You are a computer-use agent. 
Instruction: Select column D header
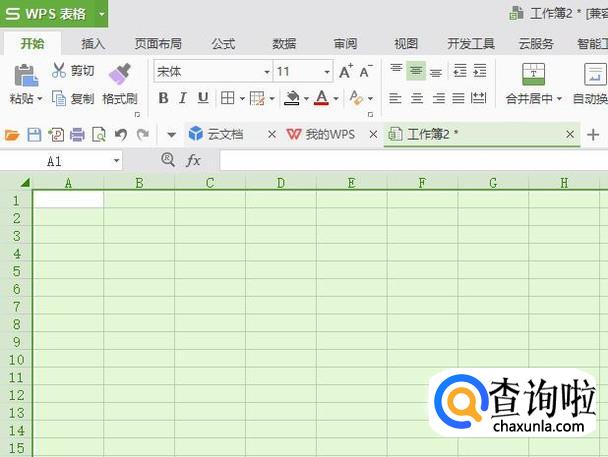pyautogui.click(x=281, y=183)
